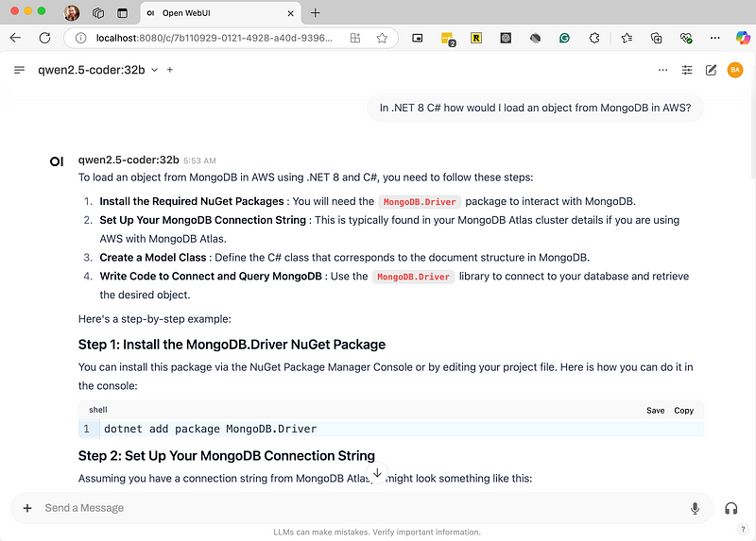Reload the page with refresh button
Image resolution: width=756 pixels, height=541 pixels.
click(44, 39)
